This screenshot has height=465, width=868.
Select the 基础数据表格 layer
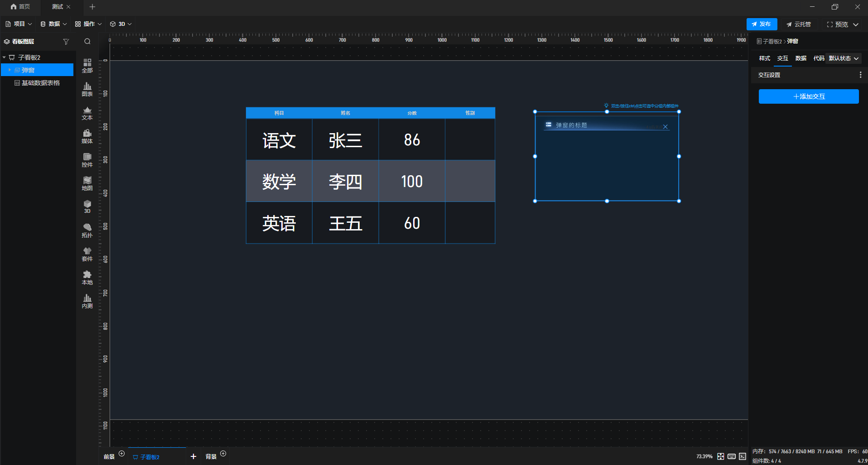pos(37,83)
